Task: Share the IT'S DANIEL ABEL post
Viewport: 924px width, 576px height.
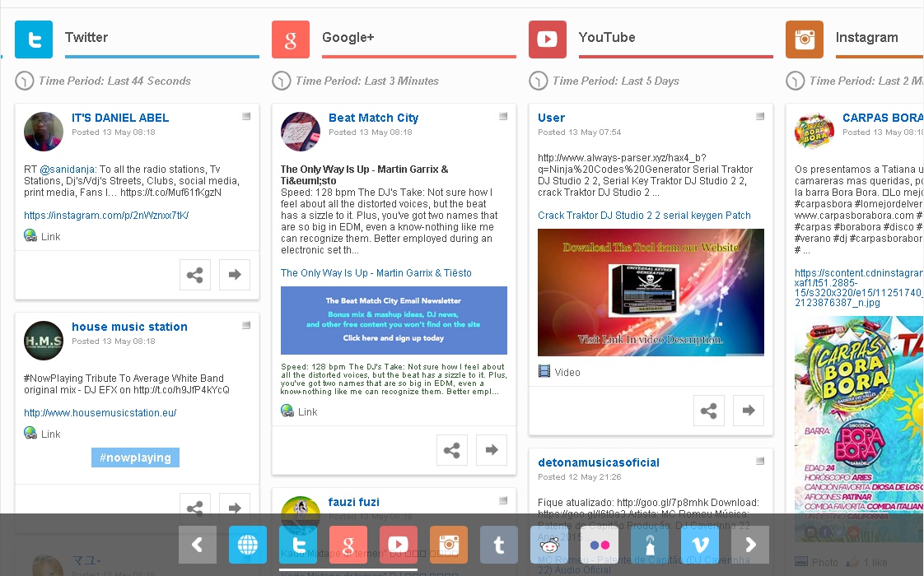Action: pyautogui.click(x=195, y=275)
